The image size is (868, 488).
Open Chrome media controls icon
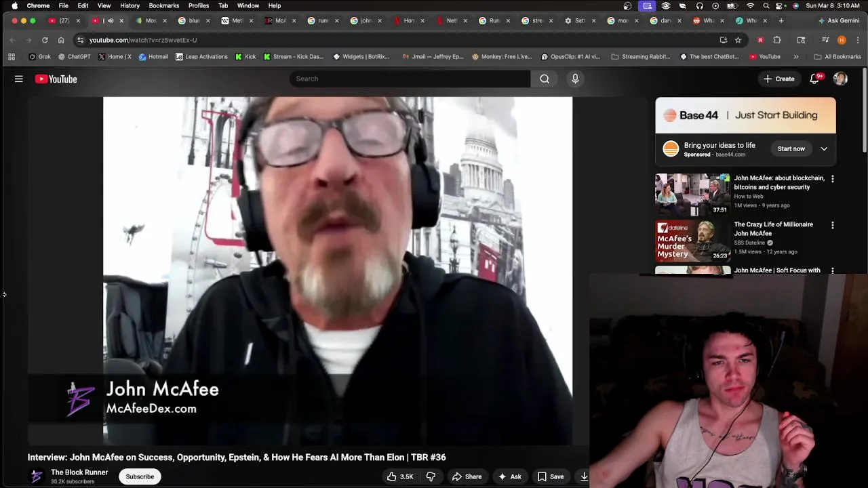click(825, 40)
